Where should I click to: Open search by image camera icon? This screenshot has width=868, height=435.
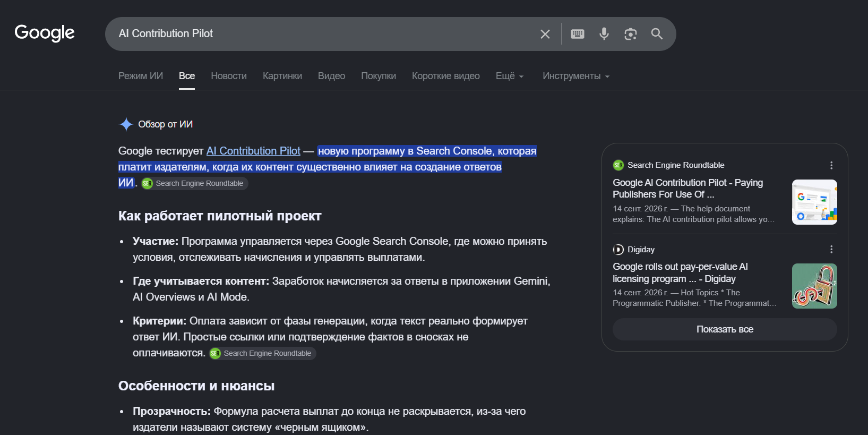(630, 34)
